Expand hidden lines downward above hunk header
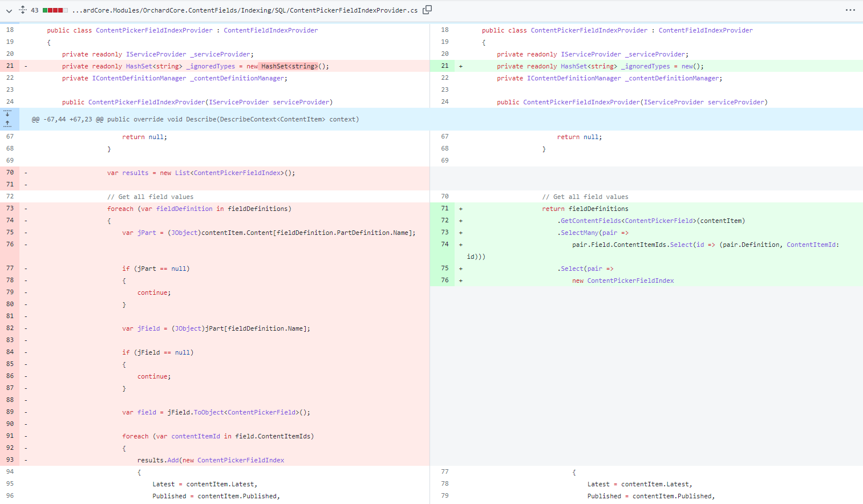This screenshot has height=504, width=863. pos(7,113)
